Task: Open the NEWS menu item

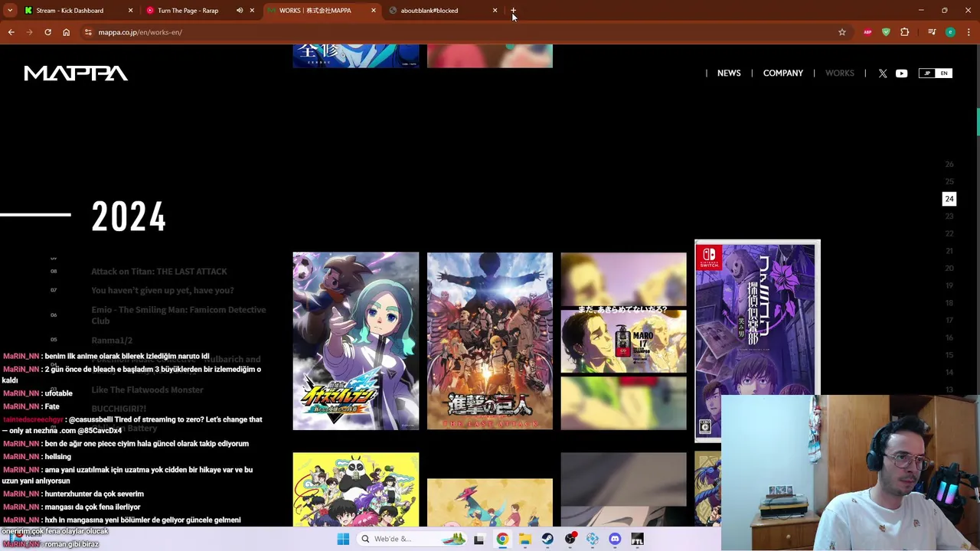Action: [x=729, y=73]
